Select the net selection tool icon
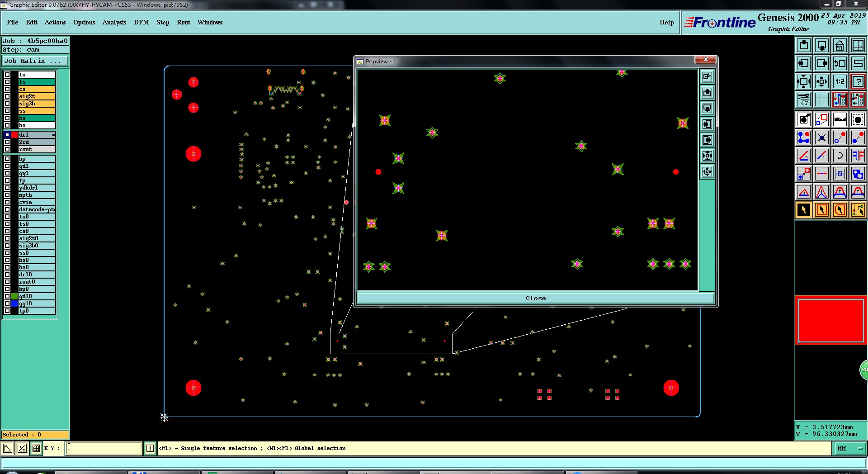This screenshot has height=474, width=868. click(858, 210)
